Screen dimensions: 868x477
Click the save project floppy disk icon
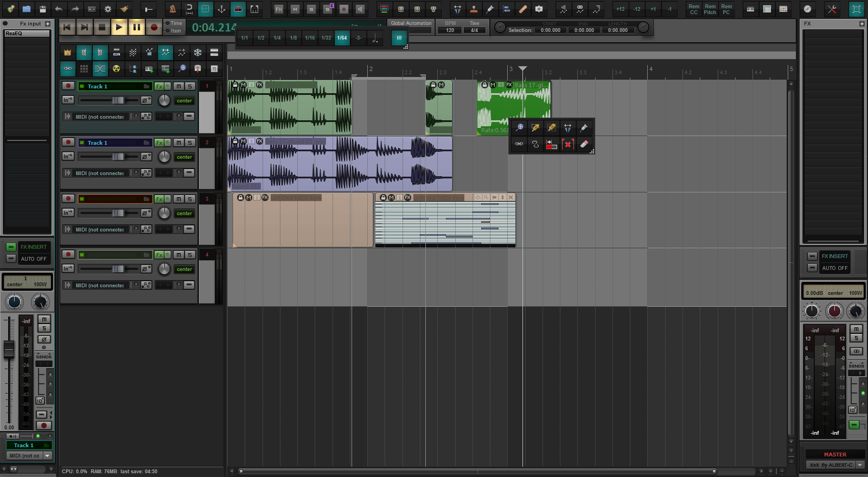tap(43, 9)
